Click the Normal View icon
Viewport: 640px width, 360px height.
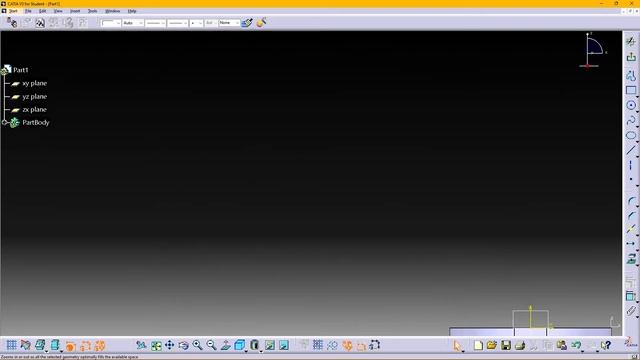[226, 345]
